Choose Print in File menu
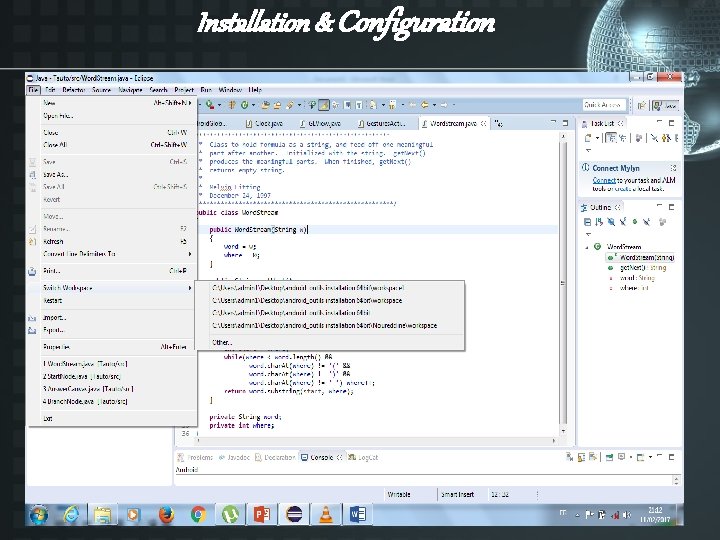The image size is (720, 540). pyautogui.click(x=112, y=271)
